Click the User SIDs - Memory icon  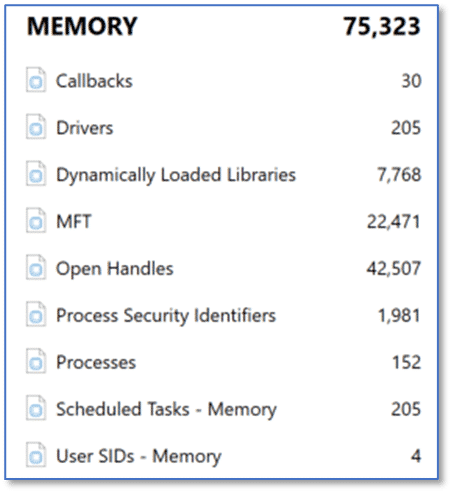36,455
